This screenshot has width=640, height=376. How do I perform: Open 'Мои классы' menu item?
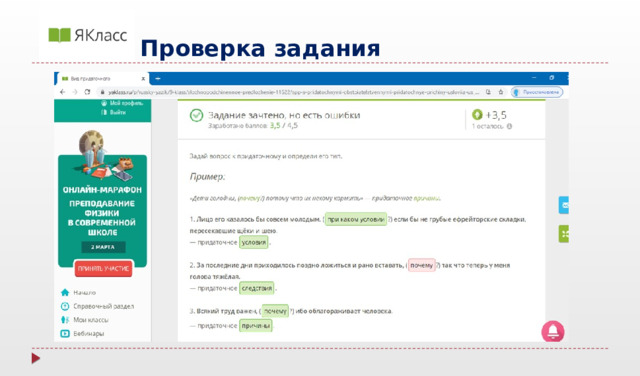[x=91, y=320]
